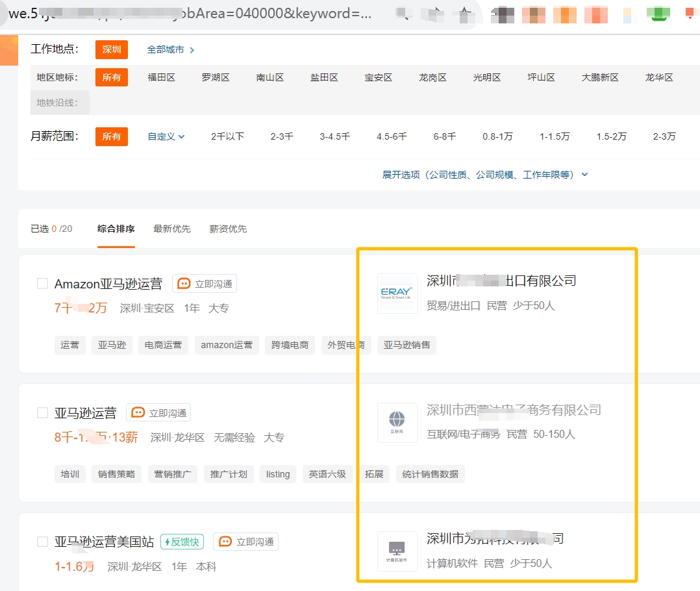Image resolution: width=700 pixels, height=591 pixels.
Task: Click the 统计销售数据 tag
Action: point(431,474)
